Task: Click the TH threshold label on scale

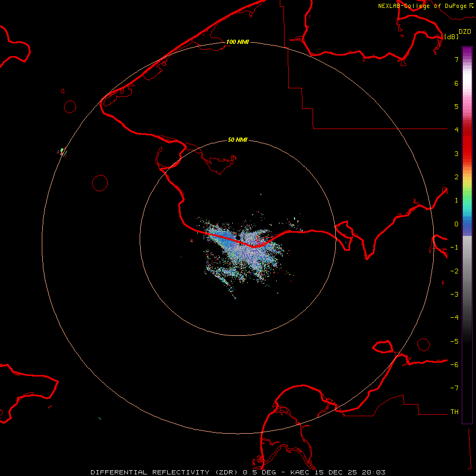Action: tap(454, 412)
